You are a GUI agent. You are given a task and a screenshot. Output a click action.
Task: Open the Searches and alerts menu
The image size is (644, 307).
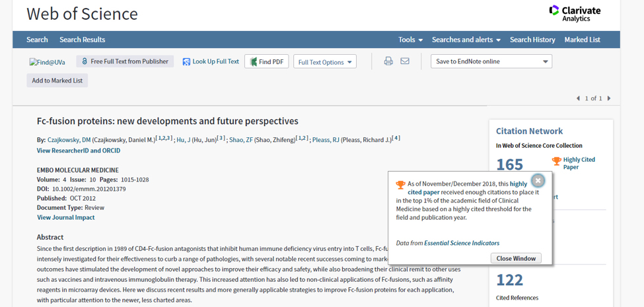tap(466, 40)
